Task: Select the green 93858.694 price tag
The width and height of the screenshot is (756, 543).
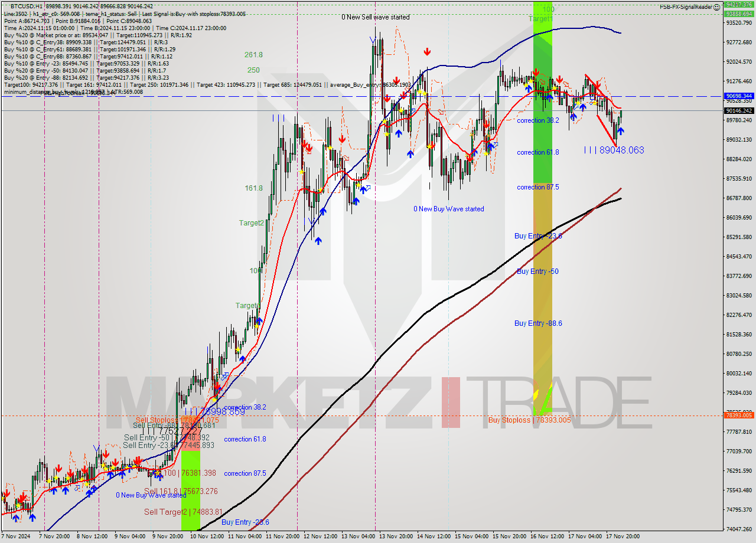Action: (x=739, y=13)
